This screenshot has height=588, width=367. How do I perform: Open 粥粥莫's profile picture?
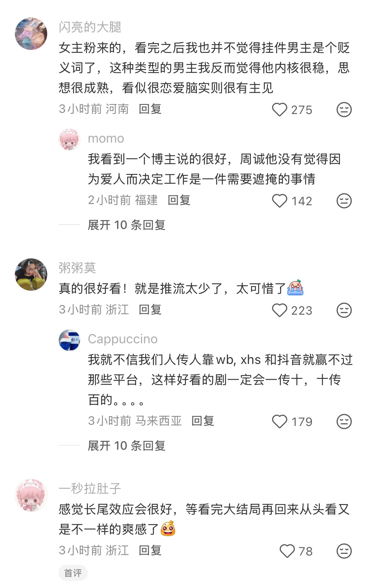(31, 275)
